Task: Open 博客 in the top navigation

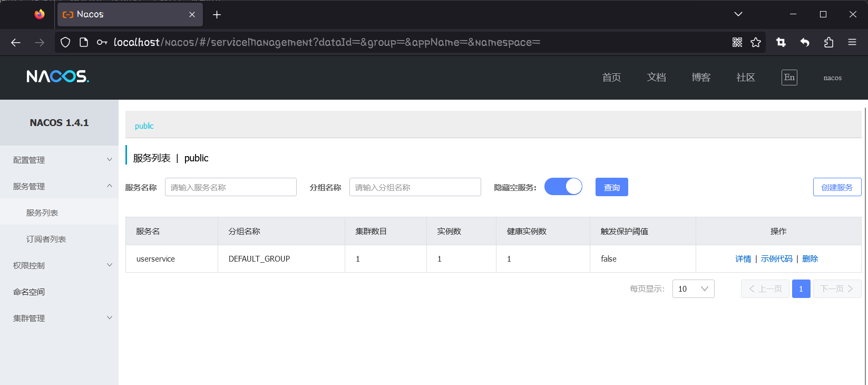Action: pyautogui.click(x=701, y=78)
